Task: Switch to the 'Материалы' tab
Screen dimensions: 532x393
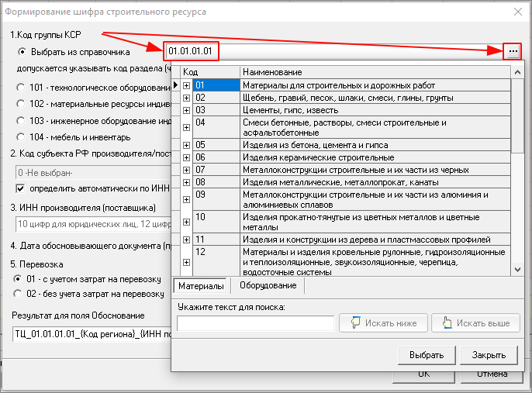Action: tap(200, 286)
